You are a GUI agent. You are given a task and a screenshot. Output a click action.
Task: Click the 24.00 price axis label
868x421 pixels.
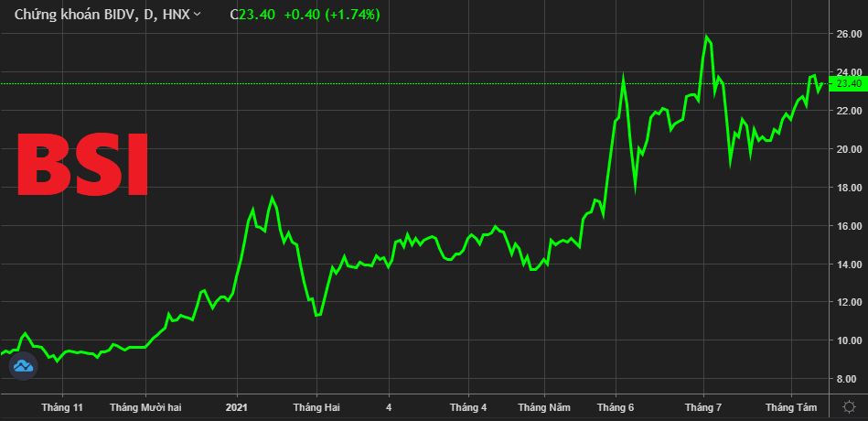pos(848,72)
